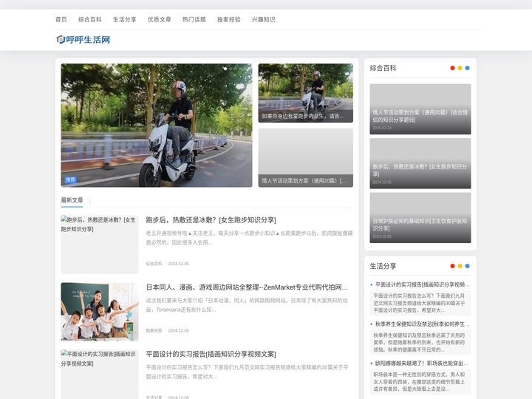Click the red dot in 生活分享 sidebar header
532x399 pixels.
pyautogui.click(x=452, y=266)
